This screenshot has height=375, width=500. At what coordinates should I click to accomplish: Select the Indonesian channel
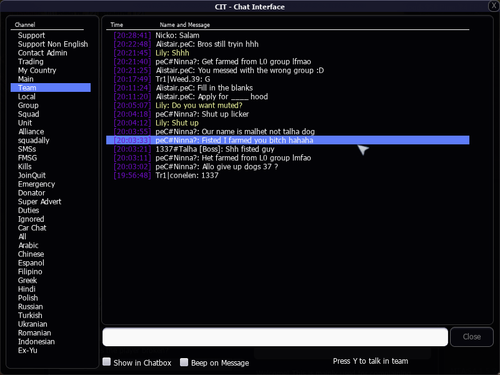[x=36, y=342]
